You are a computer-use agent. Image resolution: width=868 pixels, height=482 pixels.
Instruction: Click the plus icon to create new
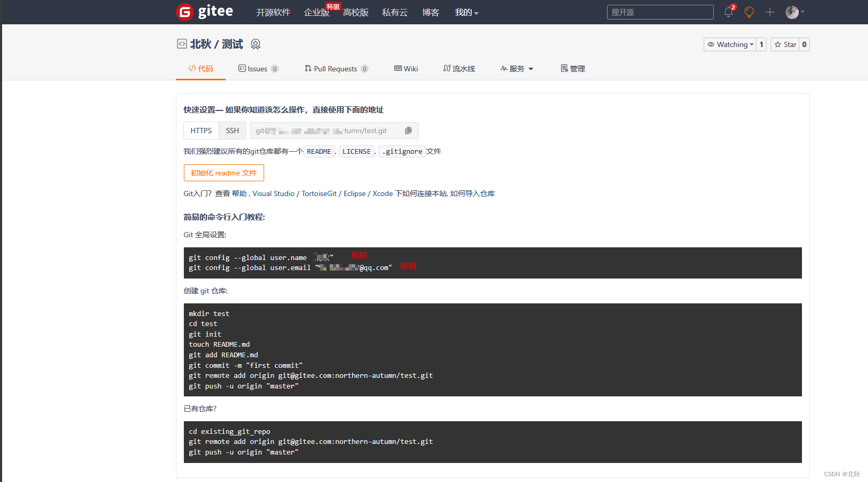[770, 12]
